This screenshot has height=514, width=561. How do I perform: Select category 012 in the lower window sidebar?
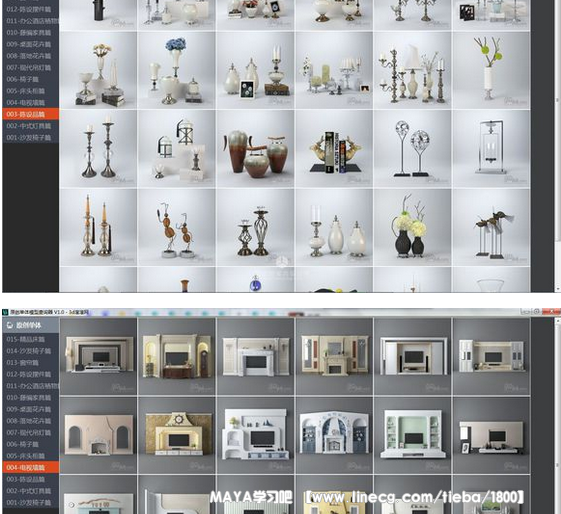31,374
